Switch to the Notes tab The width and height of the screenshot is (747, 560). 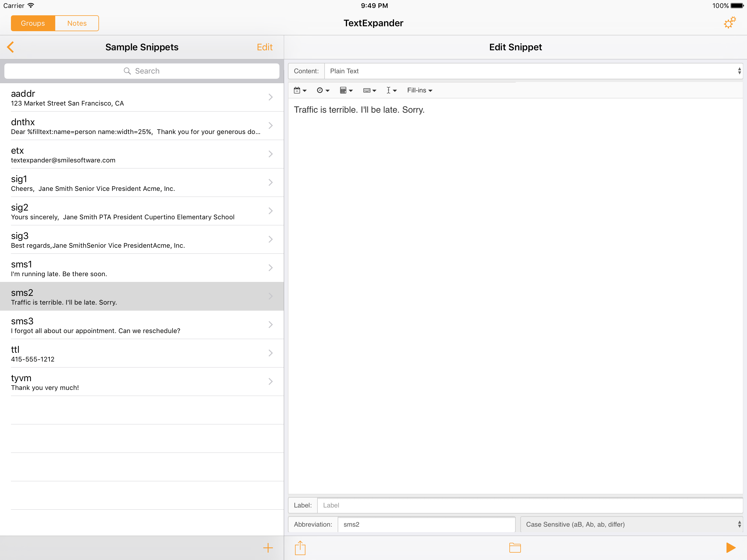(77, 23)
